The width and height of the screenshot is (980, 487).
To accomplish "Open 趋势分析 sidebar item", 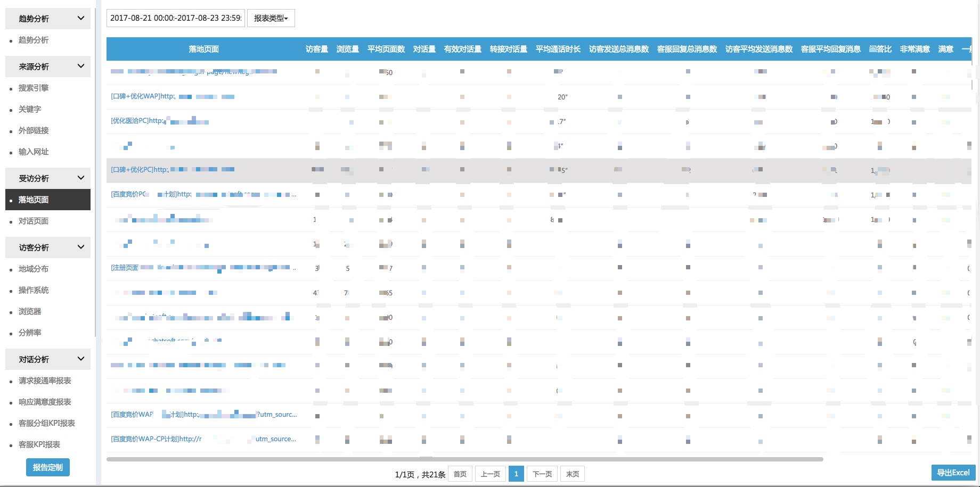I will tap(34, 40).
